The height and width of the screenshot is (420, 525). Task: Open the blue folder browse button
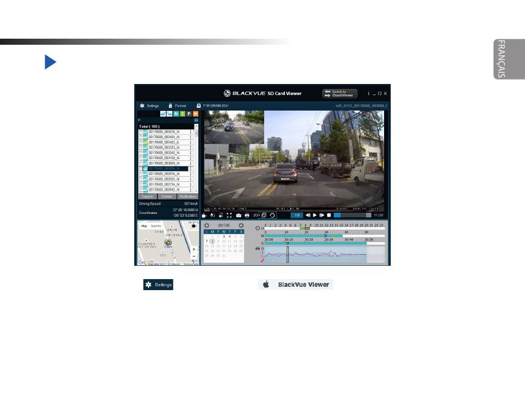pos(196,120)
